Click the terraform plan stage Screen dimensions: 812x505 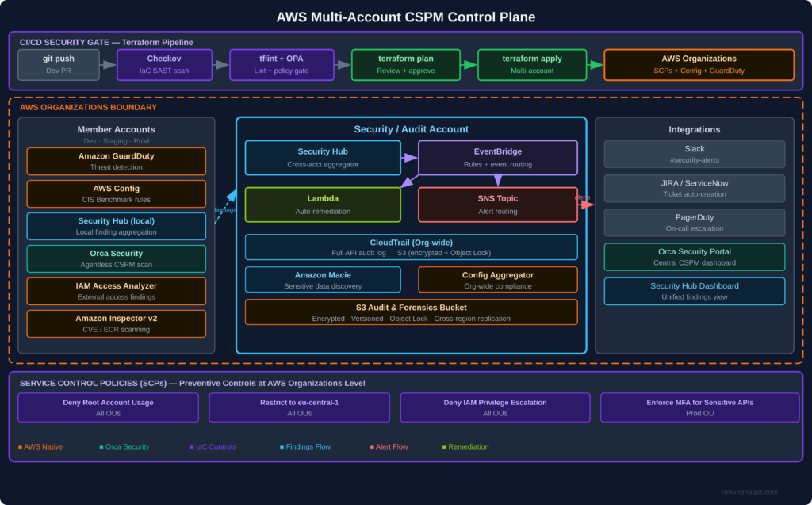coord(405,65)
